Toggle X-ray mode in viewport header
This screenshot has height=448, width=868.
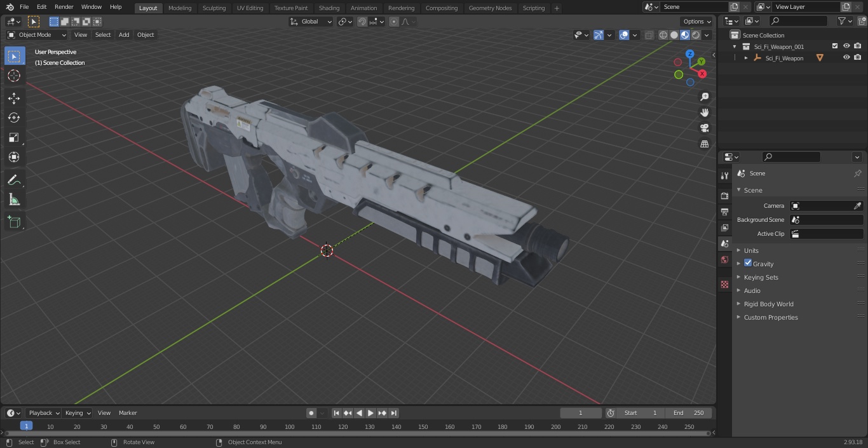(x=649, y=35)
